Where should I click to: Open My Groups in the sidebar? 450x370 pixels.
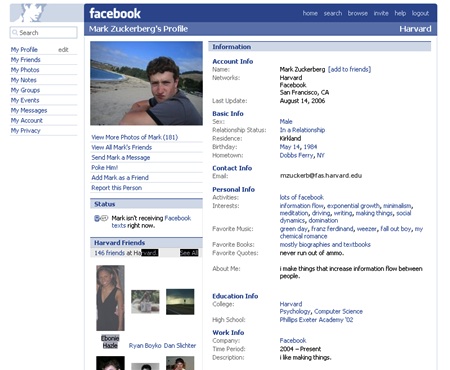pyautogui.click(x=25, y=90)
